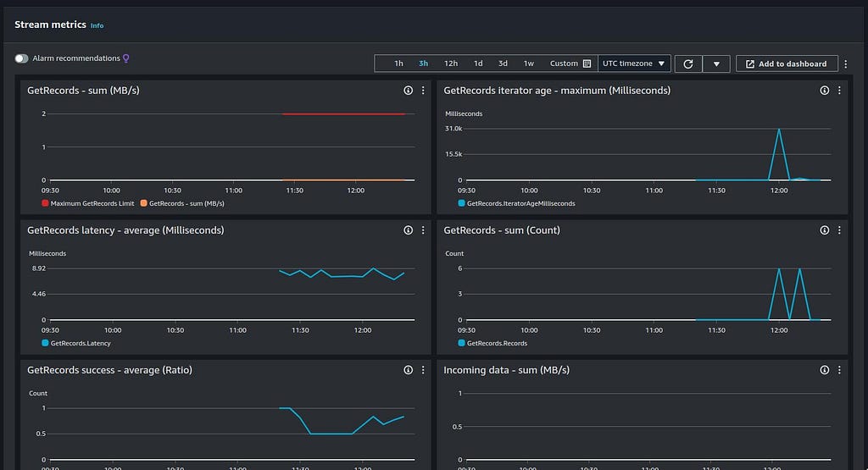Click the refresh metrics icon
This screenshot has width=868, height=470.
coord(688,64)
